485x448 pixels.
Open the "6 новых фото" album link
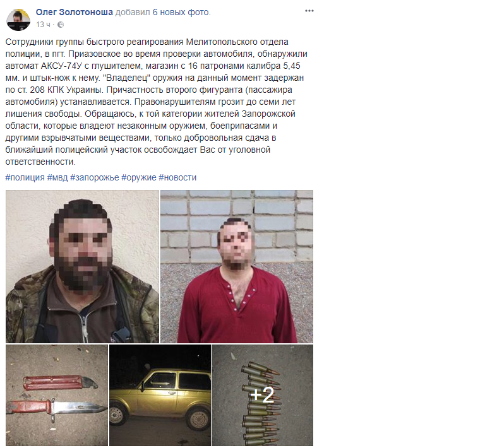click(181, 13)
